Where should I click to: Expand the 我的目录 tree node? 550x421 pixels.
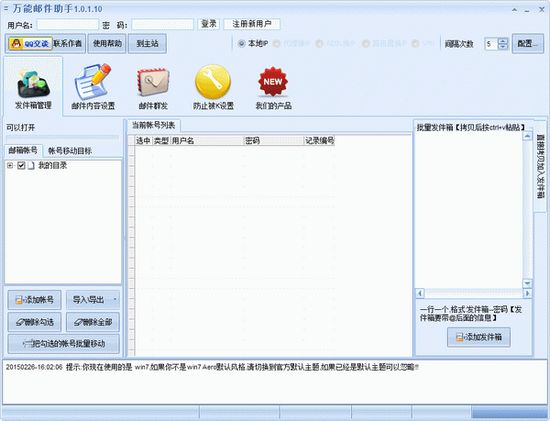pos(10,165)
